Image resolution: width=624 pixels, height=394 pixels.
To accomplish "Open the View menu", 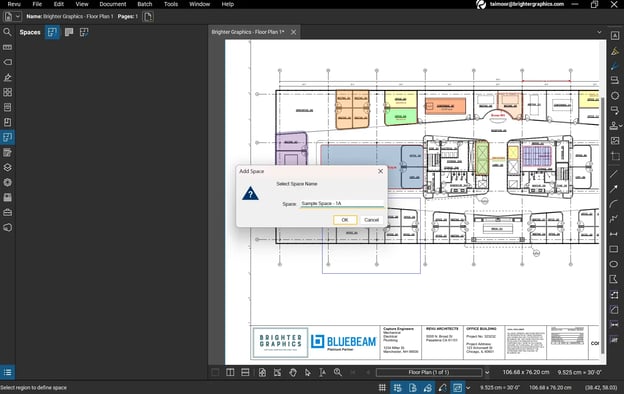I will (x=82, y=4).
